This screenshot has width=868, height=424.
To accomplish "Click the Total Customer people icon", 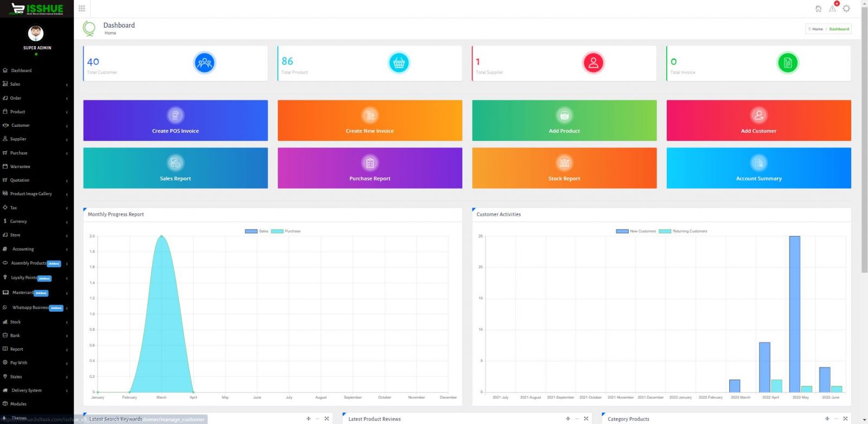I will 205,63.
